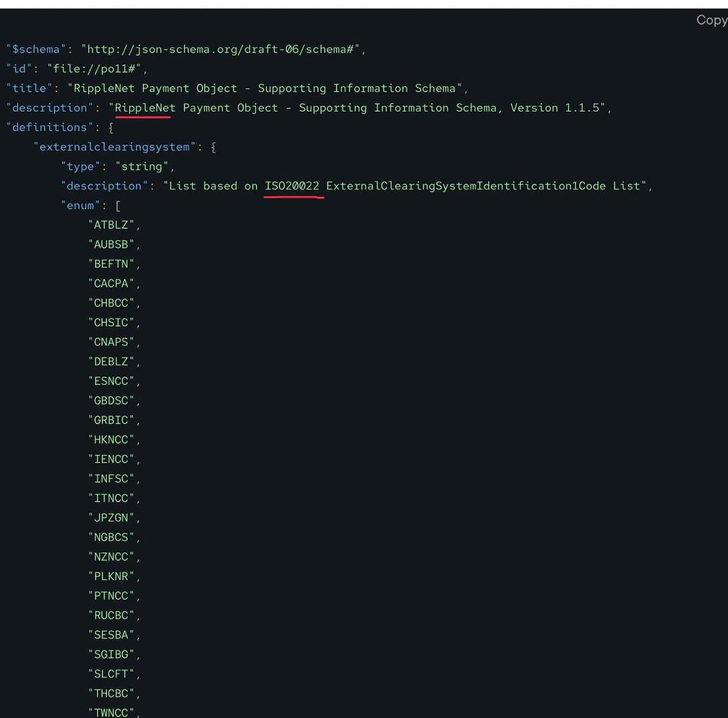Click the "PLKNR" enum entry
Screen dimensions: 728x718
pyautogui.click(x=111, y=576)
